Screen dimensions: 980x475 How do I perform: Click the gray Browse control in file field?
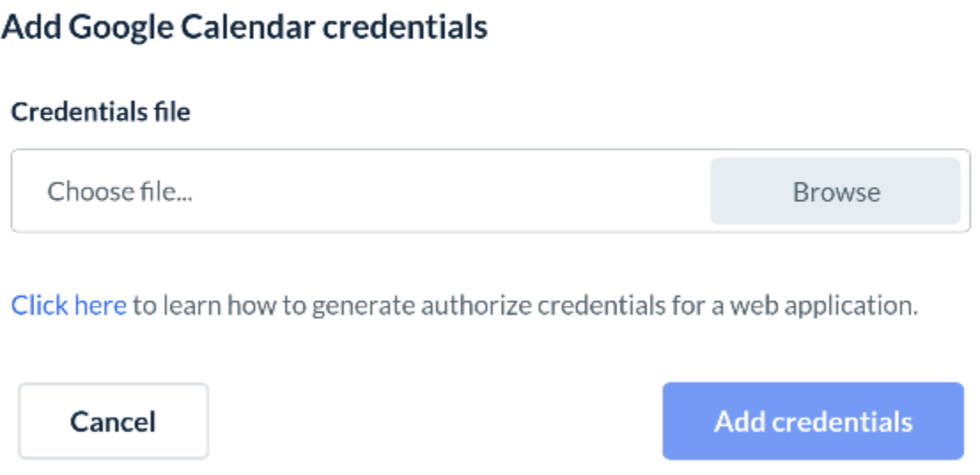click(835, 191)
